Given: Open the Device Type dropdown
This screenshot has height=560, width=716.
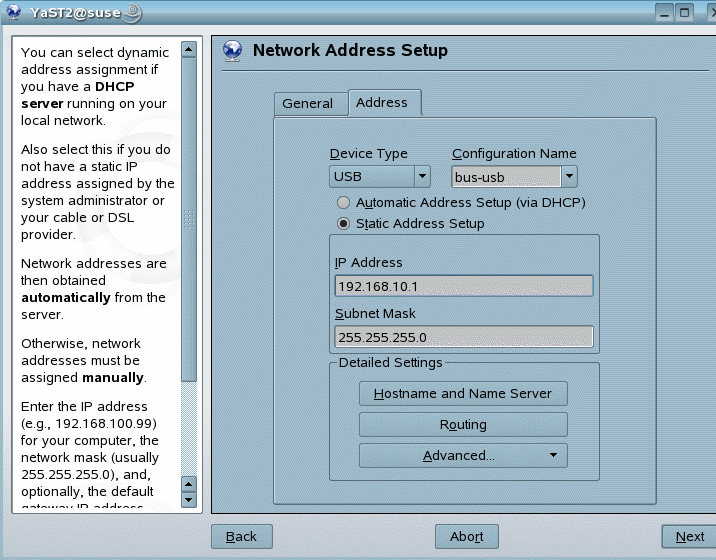Looking at the screenshot, I should [x=422, y=176].
